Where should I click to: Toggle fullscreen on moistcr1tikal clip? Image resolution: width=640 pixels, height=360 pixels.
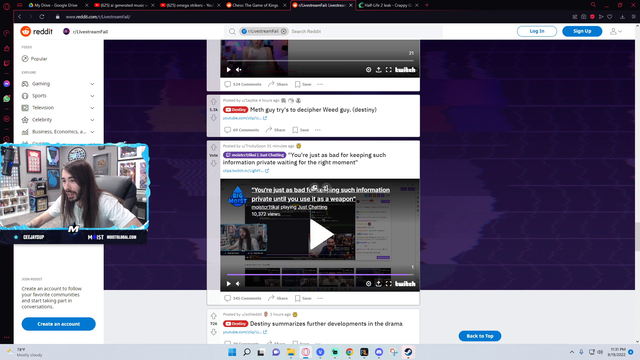tap(389, 284)
